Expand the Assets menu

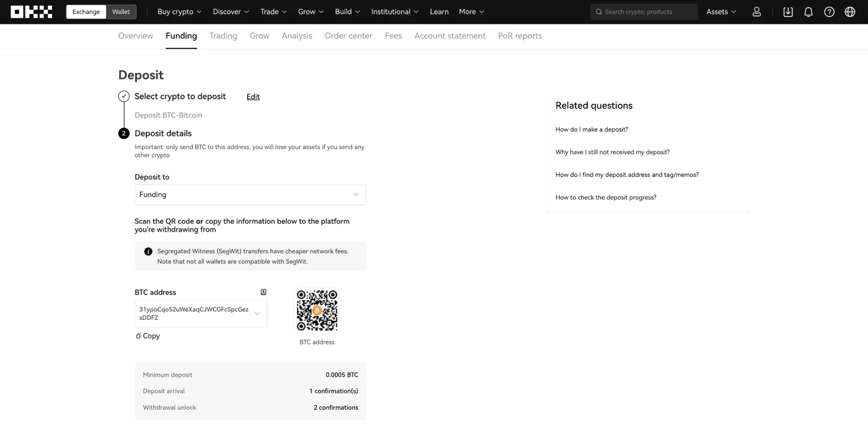click(x=721, y=12)
